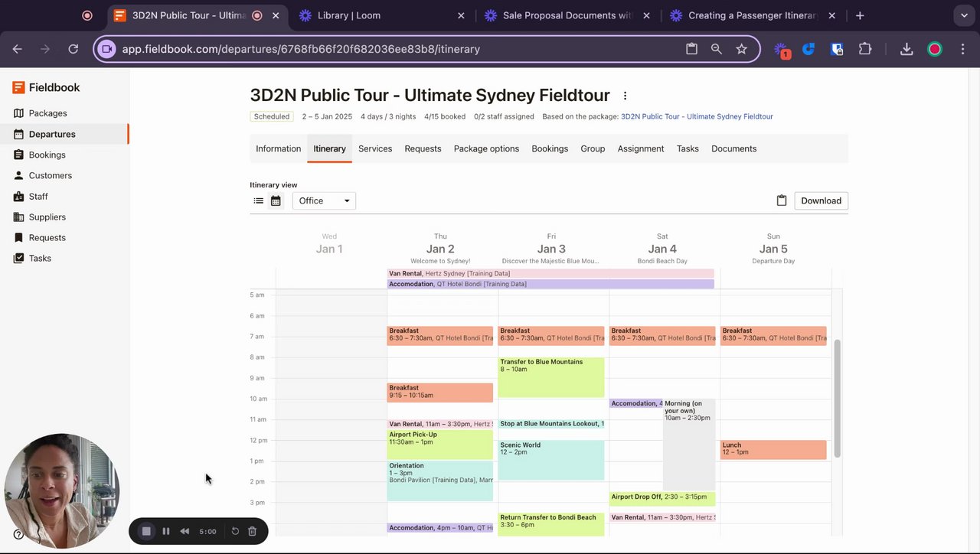Open Customers in the sidebar

click(50, 175)
